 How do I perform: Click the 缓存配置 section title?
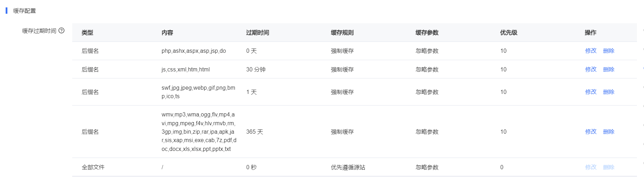[x=25, y=11]
